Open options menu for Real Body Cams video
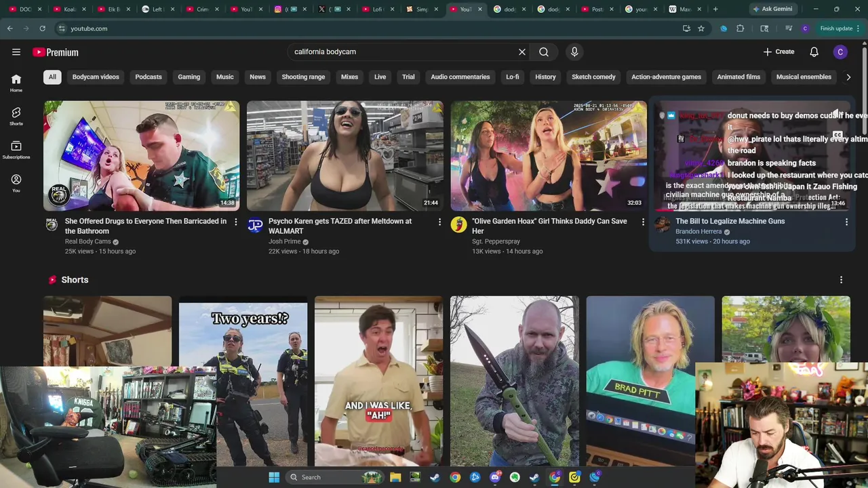Viewport: 868px width, 488px height. coord(236,222)
